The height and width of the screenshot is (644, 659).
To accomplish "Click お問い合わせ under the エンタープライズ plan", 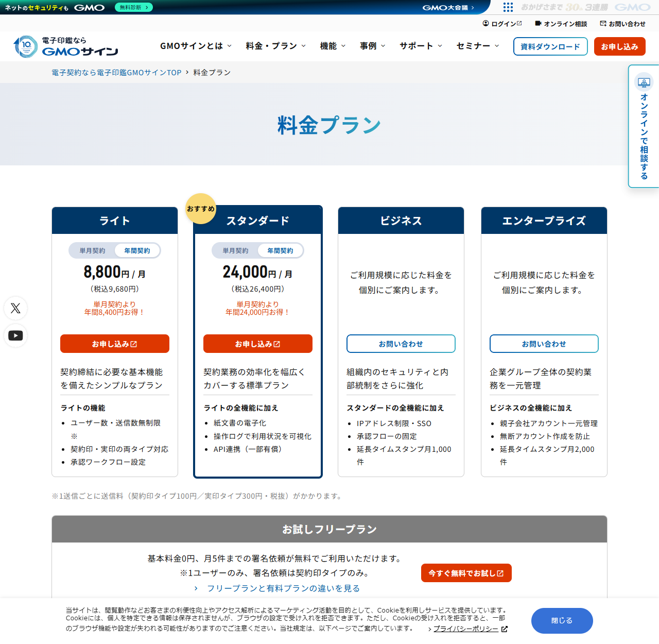I will 544,344.
